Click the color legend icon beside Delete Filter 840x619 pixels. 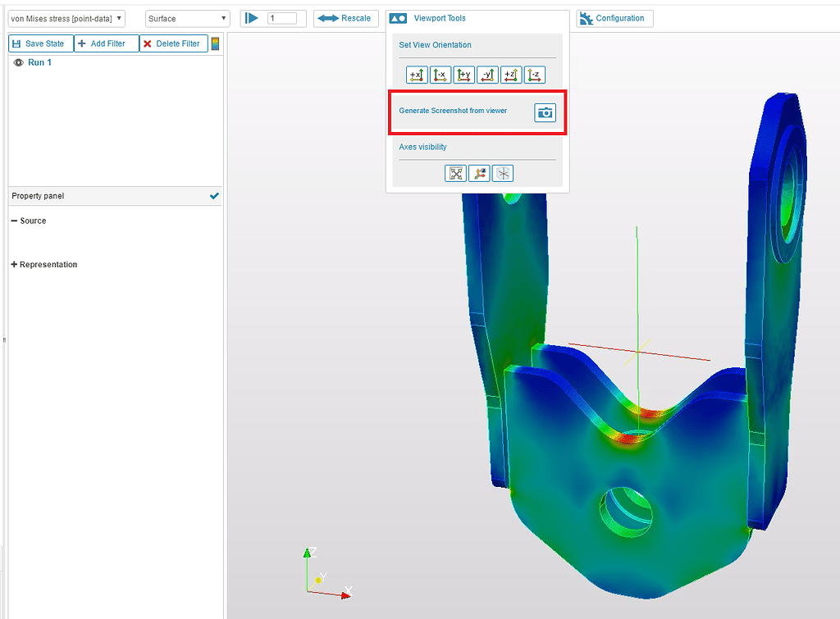[x=215, y=43]
